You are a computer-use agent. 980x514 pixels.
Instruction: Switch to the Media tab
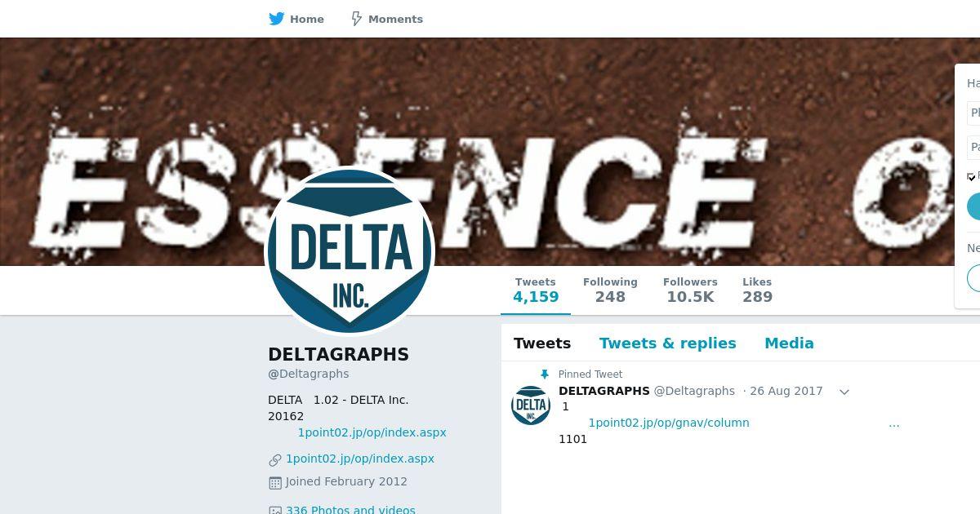(x=789, y=343)
